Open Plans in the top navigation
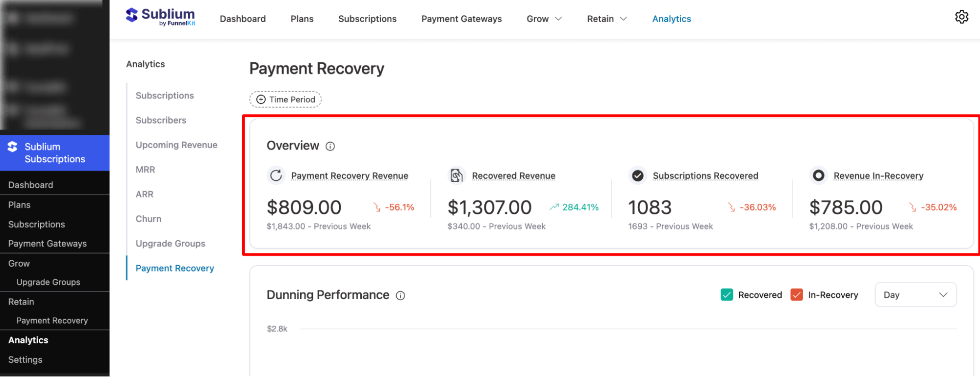Viewport: 980px width, 377px height. point(302,19)
